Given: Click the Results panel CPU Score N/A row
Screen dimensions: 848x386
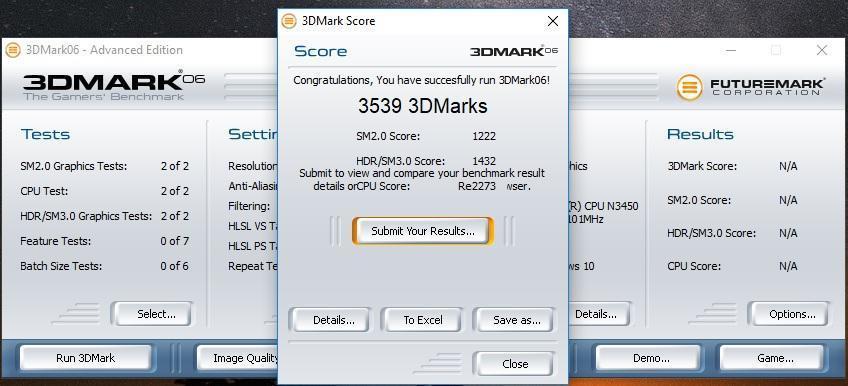Looking at the screenshot, I should pyautogui.click(x=732, y=266).
